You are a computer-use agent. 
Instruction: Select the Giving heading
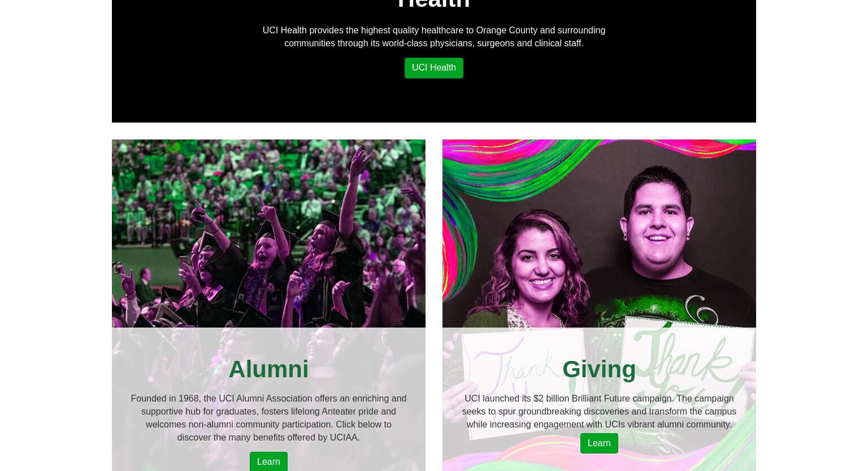coord(599,369)
